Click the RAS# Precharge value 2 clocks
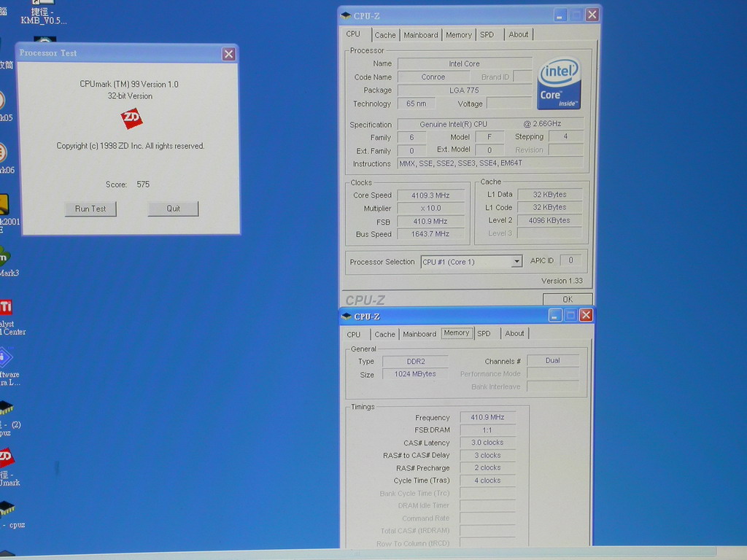 [487, 467]
